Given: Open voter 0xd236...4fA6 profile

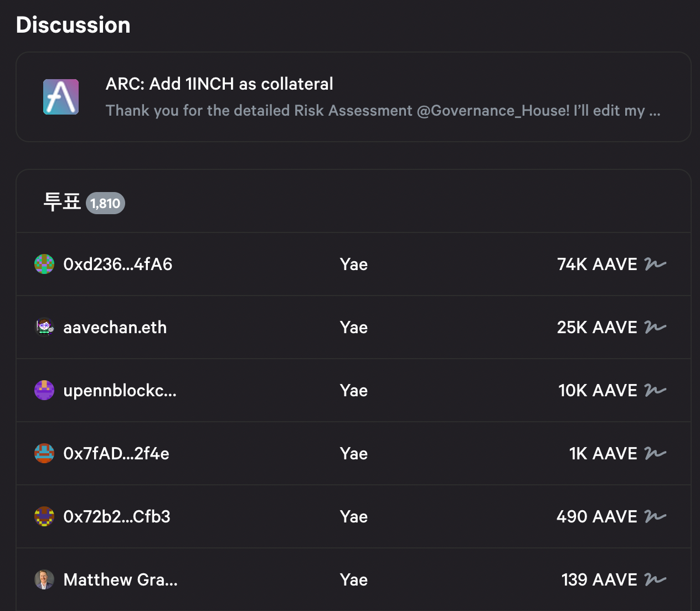Looking at the screenshot, I should coord(117,265).
